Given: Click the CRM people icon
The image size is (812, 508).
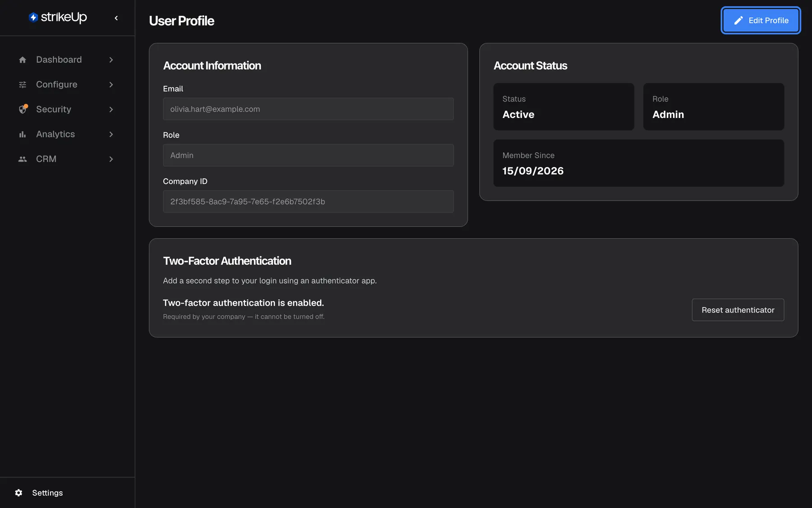Looking at the screenshot, I should [23, 159].
